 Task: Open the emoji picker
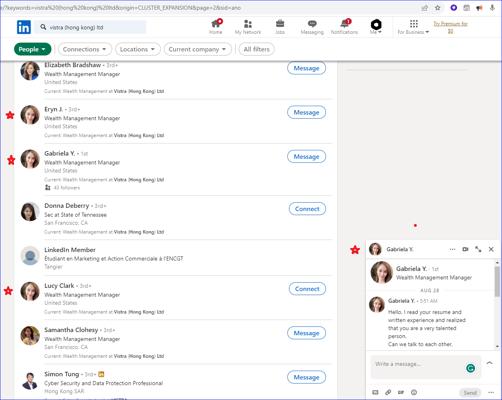(x=414, y=392)
